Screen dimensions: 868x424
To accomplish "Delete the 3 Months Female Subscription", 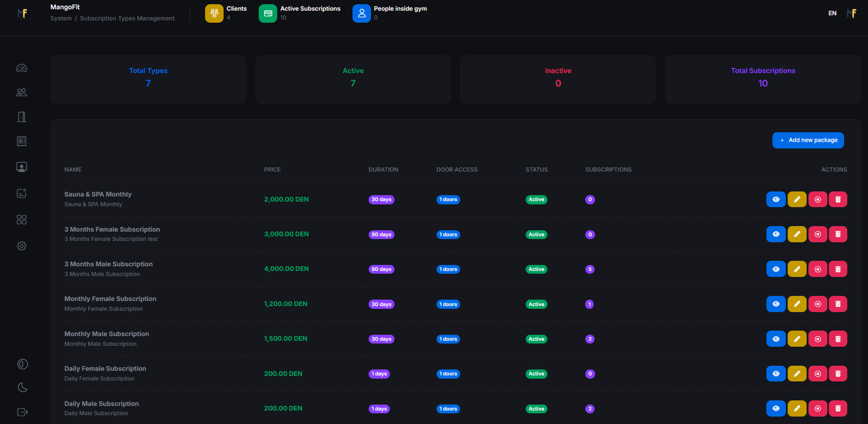I will (x=838, y=234).
